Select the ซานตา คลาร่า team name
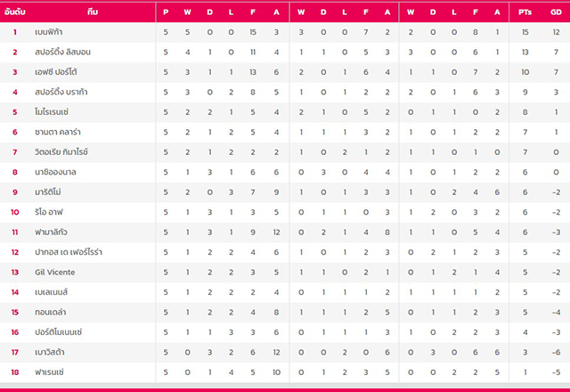Screen dimensions: 570x392 pyautogui.click(x=58, y=132)
